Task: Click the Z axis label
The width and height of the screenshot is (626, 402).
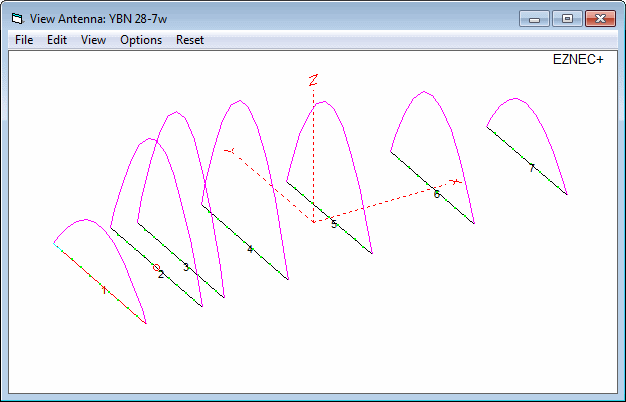Action: [x=313, y=80]
